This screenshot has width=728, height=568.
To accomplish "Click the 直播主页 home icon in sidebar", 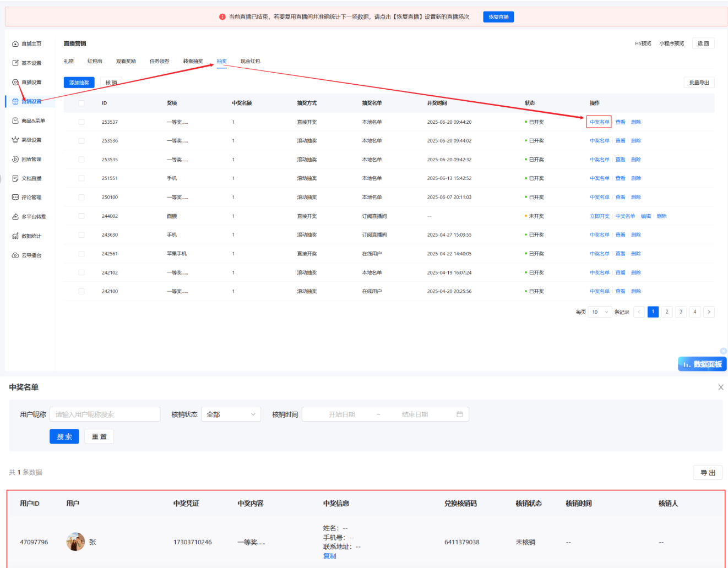I will (x=15, y=44).
